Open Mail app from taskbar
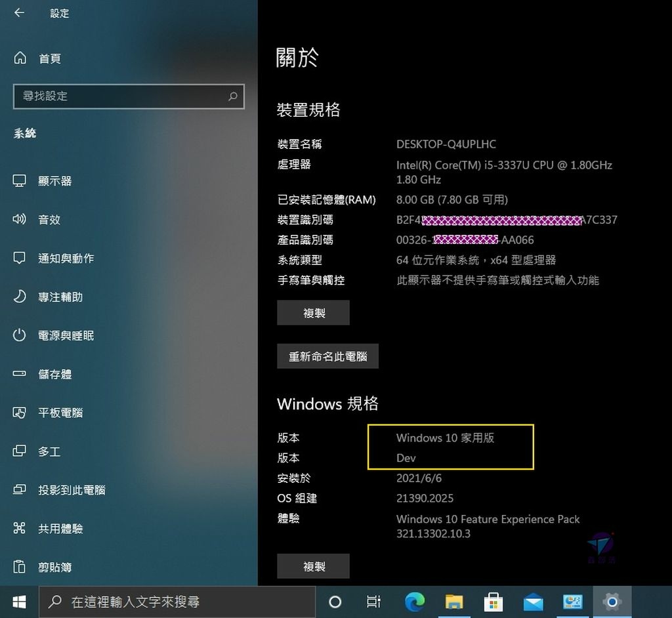The height and width of the screenshot is (618, 672). [x=533, y=602]
